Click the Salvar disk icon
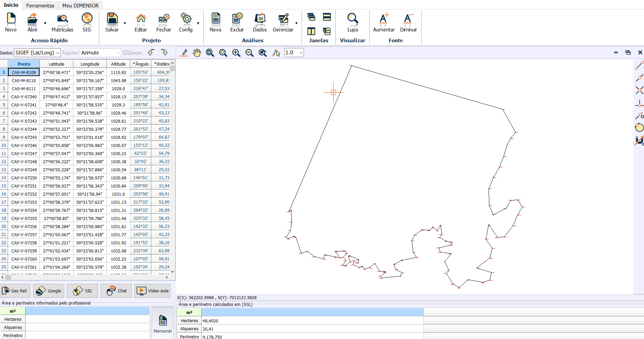644x339 pixels. click(112, 19)
